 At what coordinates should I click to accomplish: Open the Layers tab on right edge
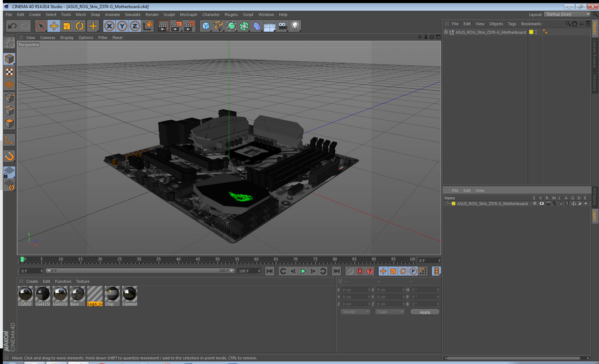pyautogui.click(x=594, y=215)
